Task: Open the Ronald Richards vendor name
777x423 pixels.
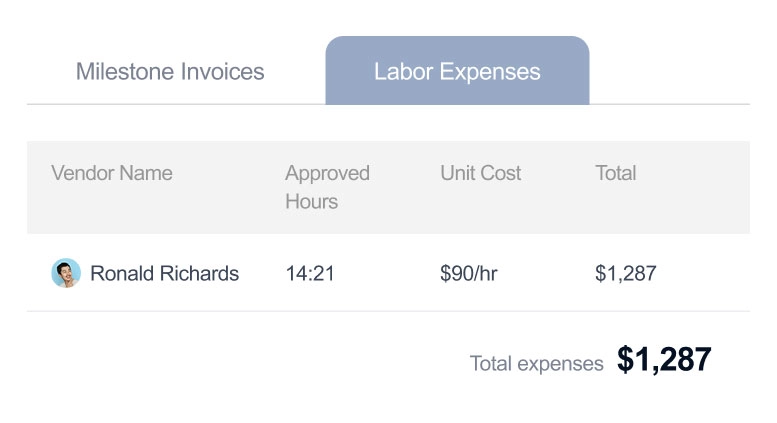Action: click(x=164, y=273)
